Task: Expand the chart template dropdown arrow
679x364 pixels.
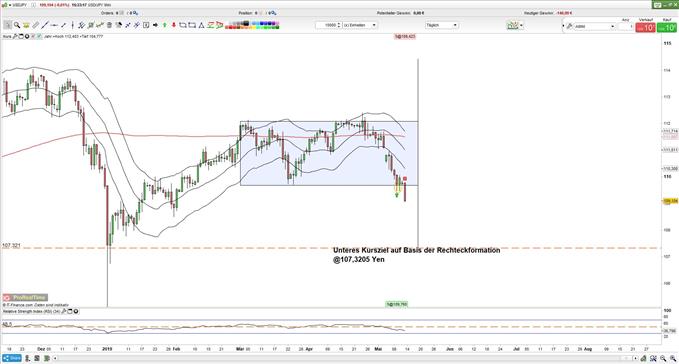Action: [x=521, y=26]
